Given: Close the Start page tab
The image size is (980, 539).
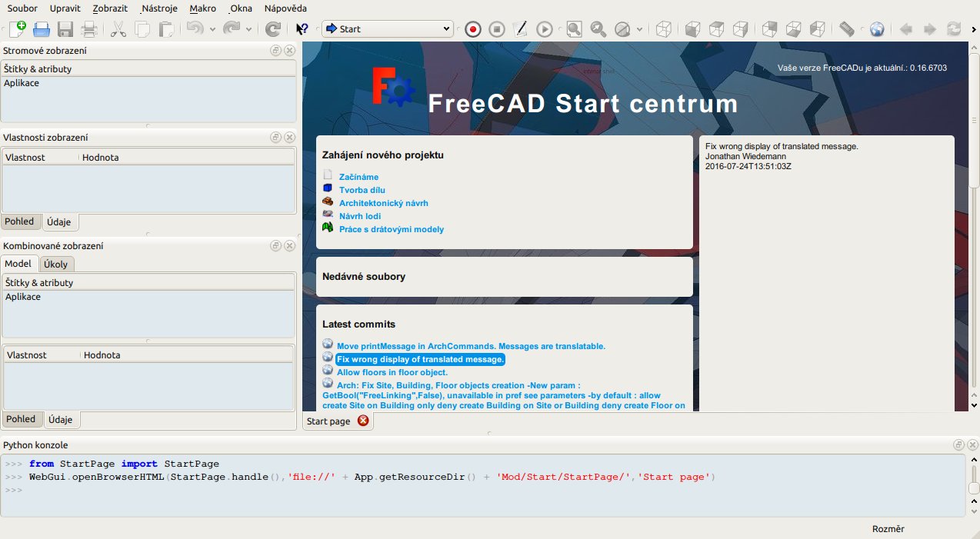Looking at the screenshot, I should pyautogui.click(x=363, y=421).
